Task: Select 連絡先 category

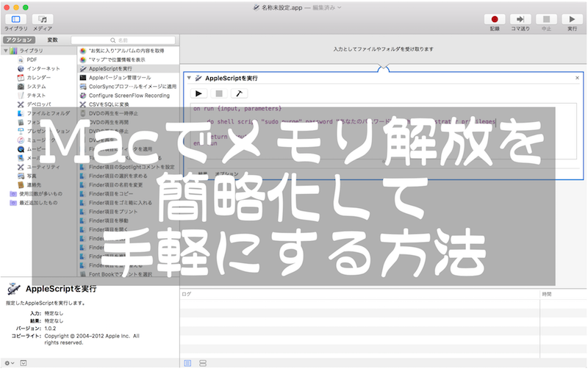Action: pyautogui.click(x=34, y=185)
